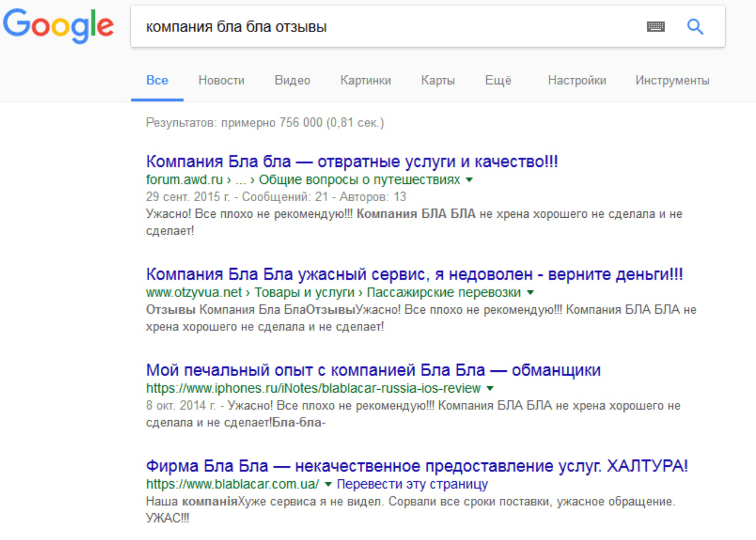Click the forum.awd.ru breadcrumb URL
This screenshot has width=756, height=540.
click(303, 179)
